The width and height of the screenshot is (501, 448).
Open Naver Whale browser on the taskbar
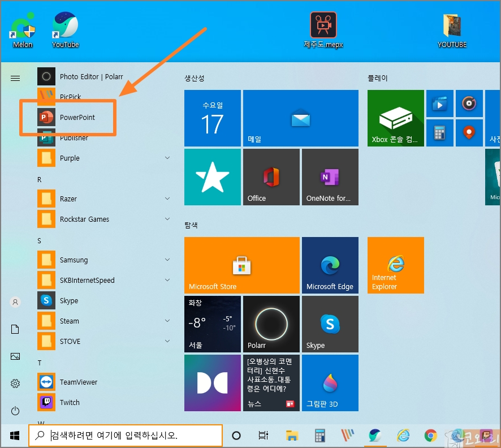tap(375, 435)
